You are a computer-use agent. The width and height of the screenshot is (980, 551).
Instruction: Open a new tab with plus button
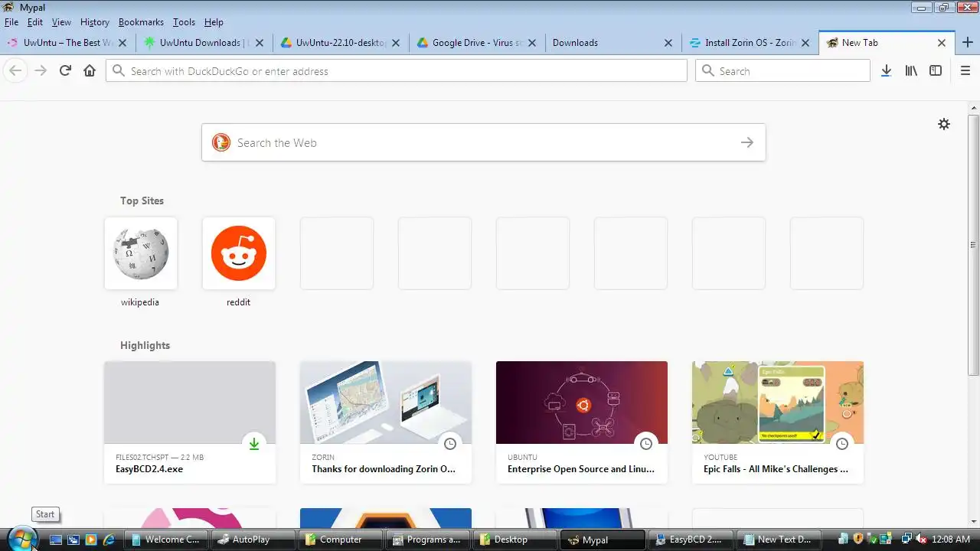tap(968, 43)
